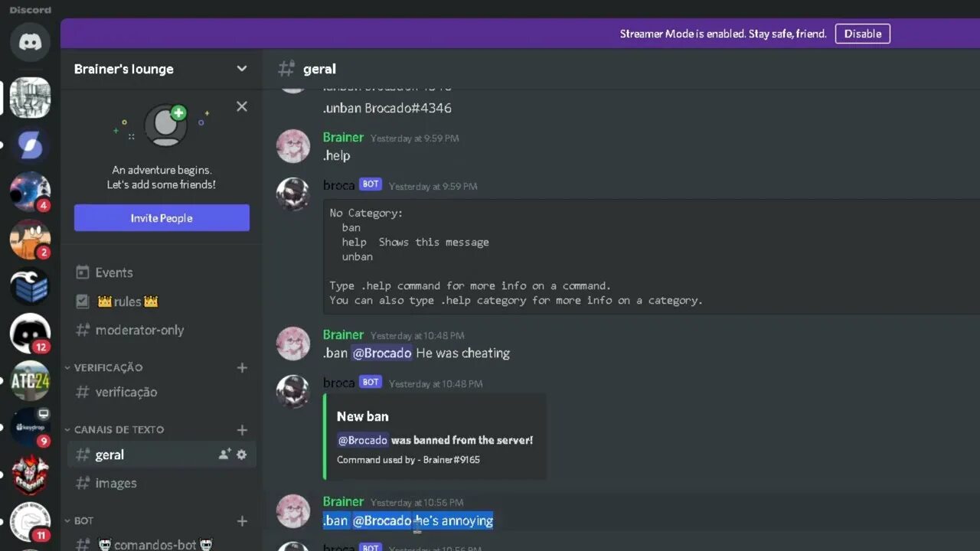Screen dimensions: 980x551
Task: Dismiss the invite friends card
Action: click(x=242, y=106)
